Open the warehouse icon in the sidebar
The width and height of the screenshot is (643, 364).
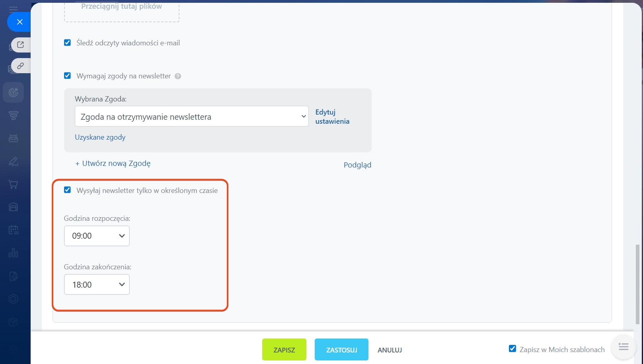pyautogui.click(x=14, y=207)
